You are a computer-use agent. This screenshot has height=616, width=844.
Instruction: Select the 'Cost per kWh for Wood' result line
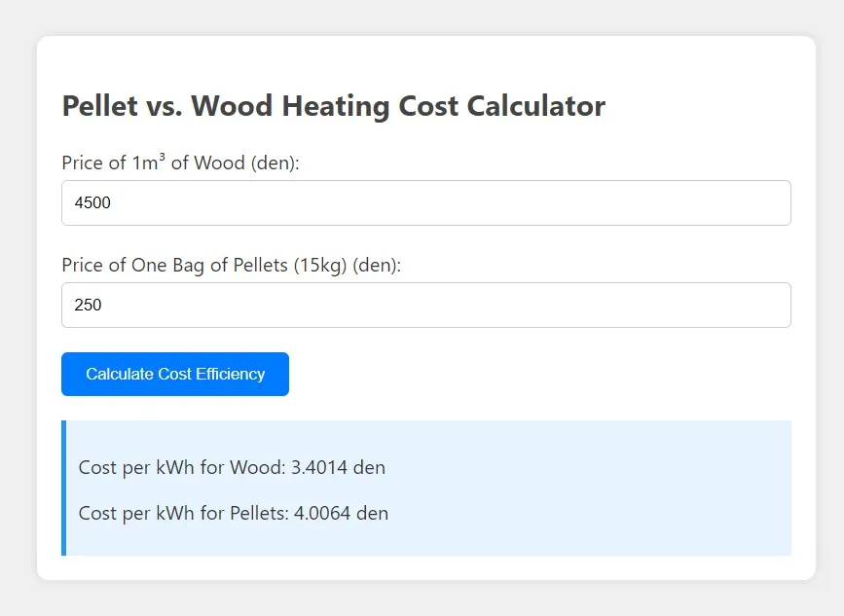[181, 467]
